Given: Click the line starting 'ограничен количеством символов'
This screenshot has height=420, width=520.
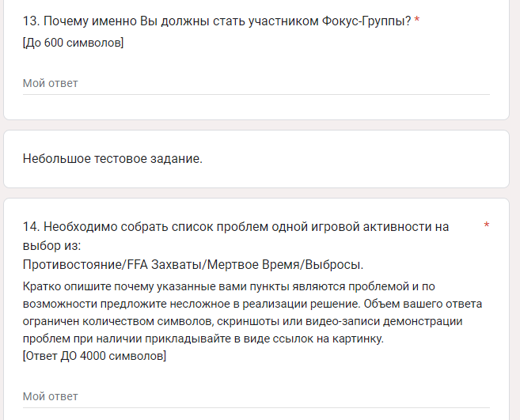Looking at the screenshot, I should 242,321.
